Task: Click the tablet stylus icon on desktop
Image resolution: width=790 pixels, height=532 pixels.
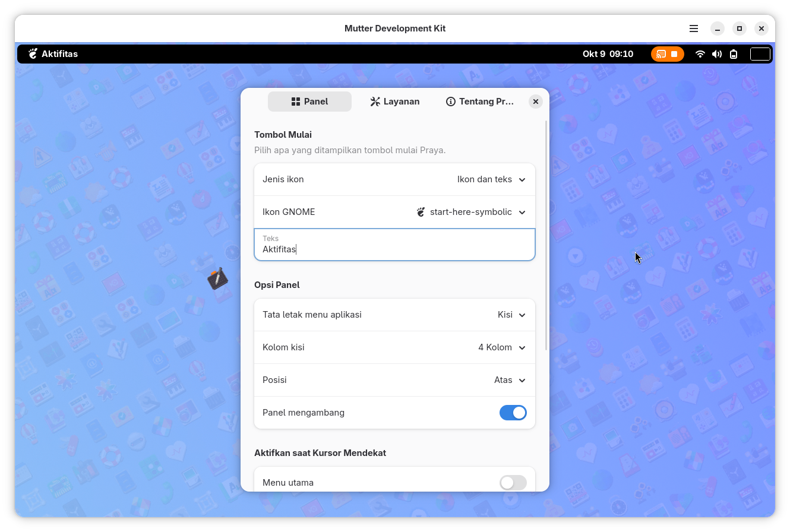Action: point(217,278)
